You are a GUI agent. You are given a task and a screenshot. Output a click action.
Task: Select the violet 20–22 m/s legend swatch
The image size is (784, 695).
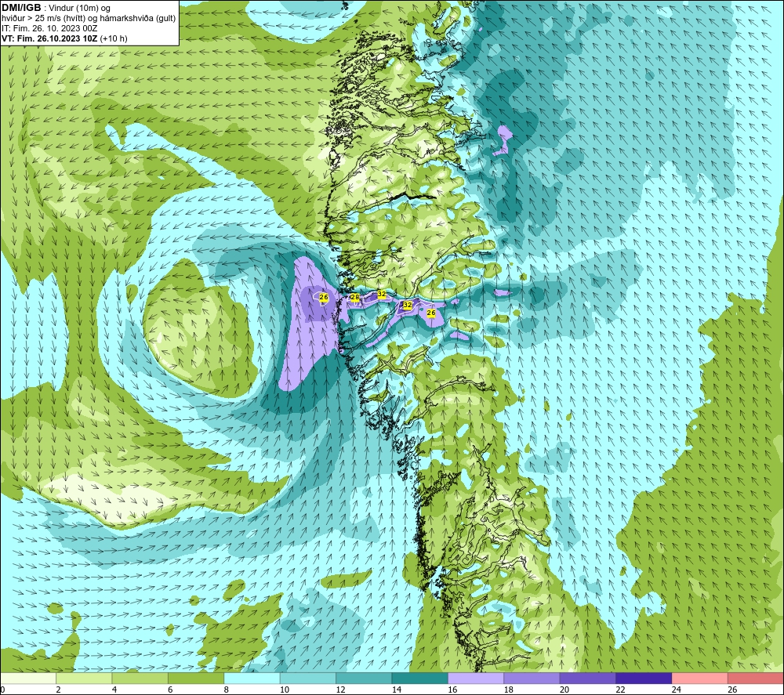tap(588, 679)
